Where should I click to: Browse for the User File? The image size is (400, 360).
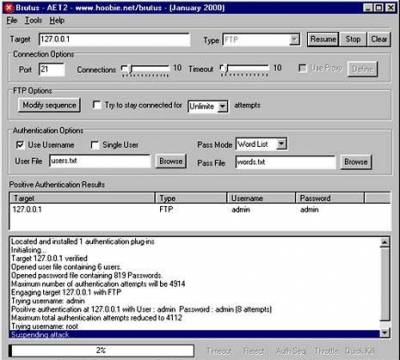(171, 161)
